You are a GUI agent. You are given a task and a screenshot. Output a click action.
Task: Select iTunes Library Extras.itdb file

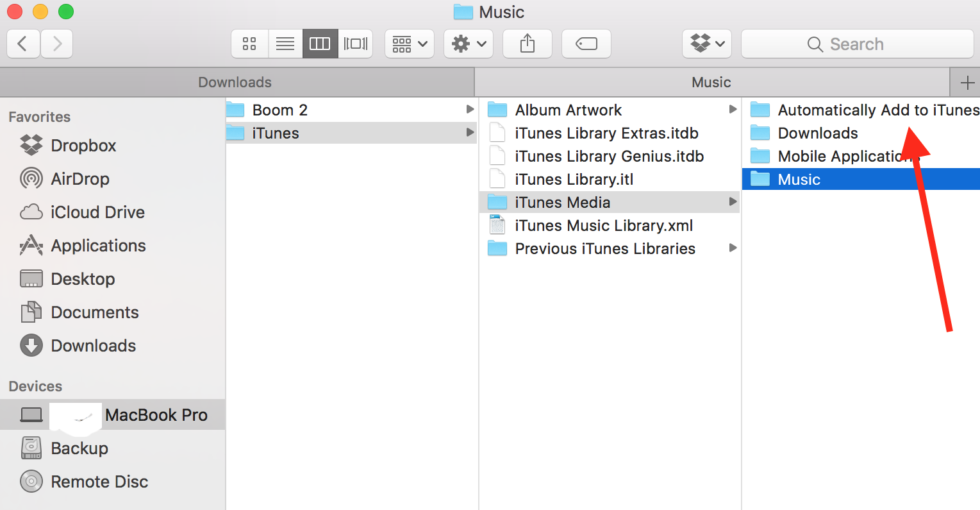tap(609, 133)
